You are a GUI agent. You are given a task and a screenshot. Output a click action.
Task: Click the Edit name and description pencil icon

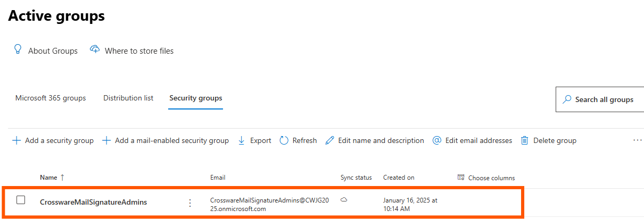pyautogui.click(x=329, y=140)
